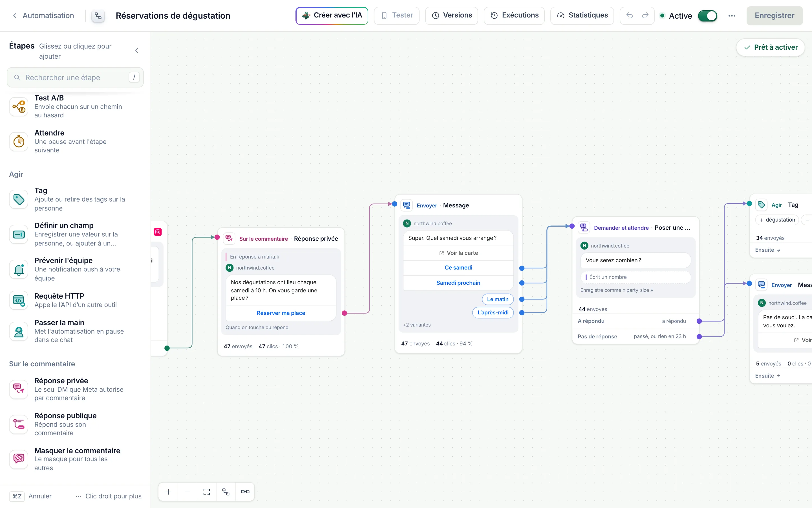Add the Attendre wait step
This screenshot has width=812, height=508.
tap(75, 141)
